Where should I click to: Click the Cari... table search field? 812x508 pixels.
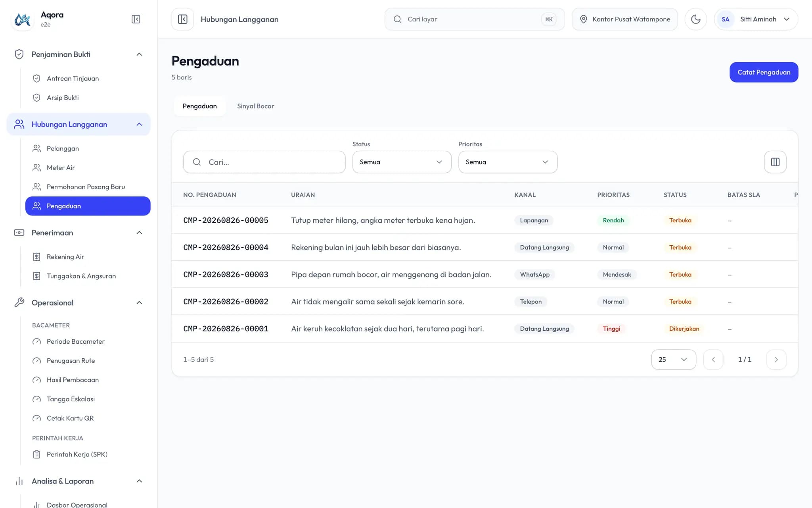click(264, 162)
